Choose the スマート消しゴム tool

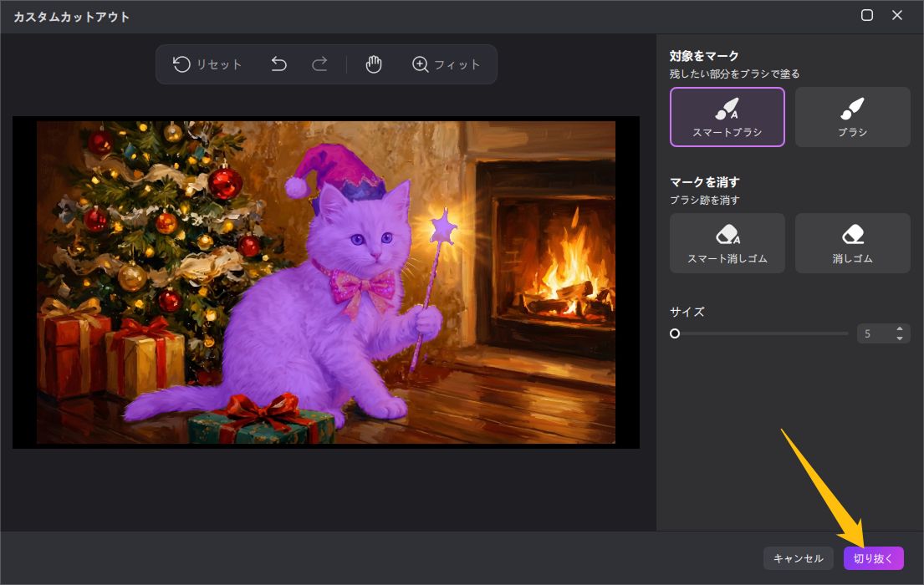727,243
